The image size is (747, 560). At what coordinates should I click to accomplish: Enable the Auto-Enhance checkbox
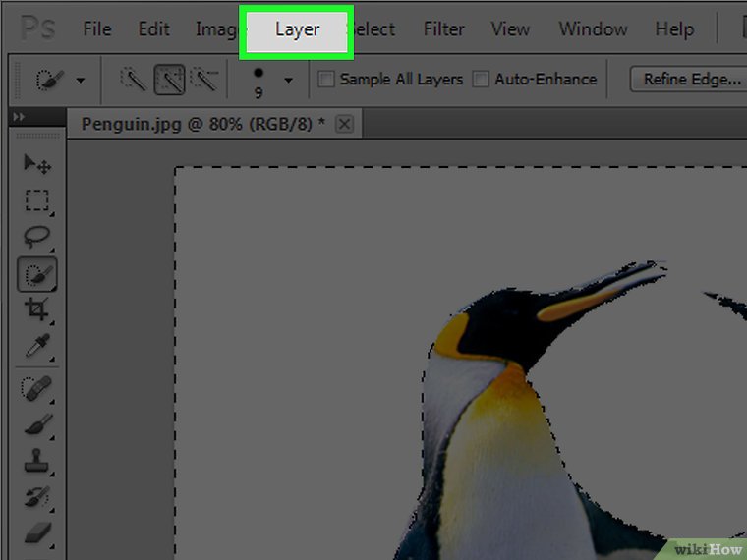pyautogui.click(x=481, y=79)
